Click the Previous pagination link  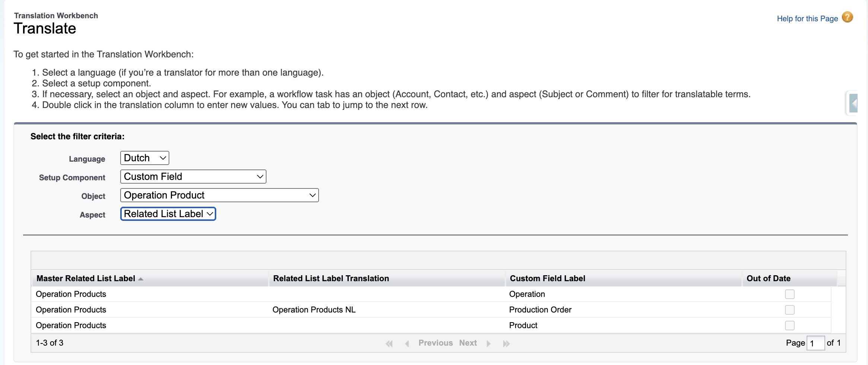[435, 343]
